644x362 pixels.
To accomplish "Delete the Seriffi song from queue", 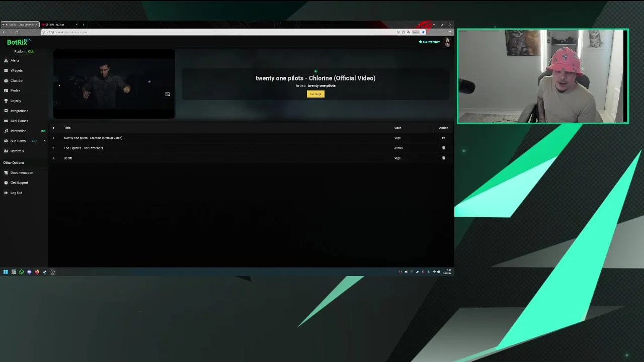I will click(443, 158).
